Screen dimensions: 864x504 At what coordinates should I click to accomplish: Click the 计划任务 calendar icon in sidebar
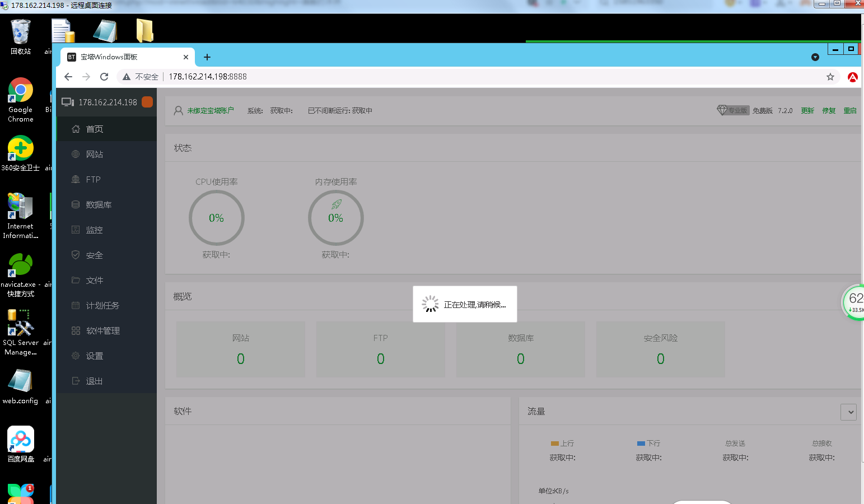pyautogui.click(x=76, y=305)
